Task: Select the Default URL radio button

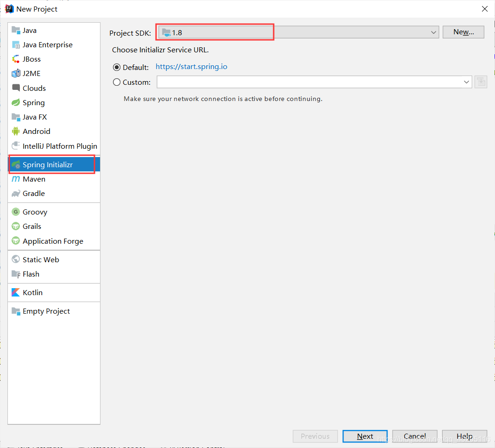Action: point(117,67)
